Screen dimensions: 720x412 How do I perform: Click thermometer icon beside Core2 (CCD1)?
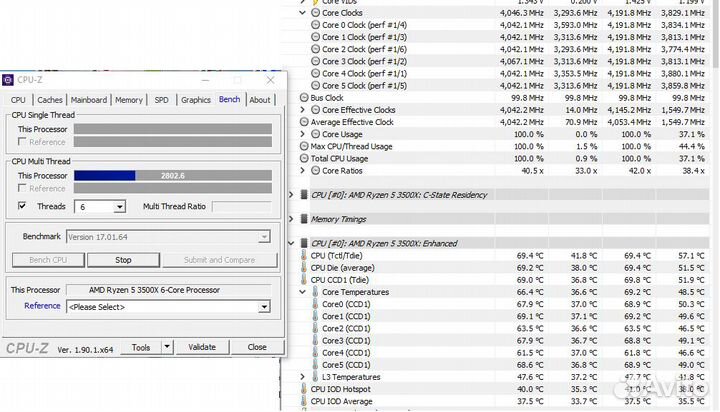click(x=315, y=328)
